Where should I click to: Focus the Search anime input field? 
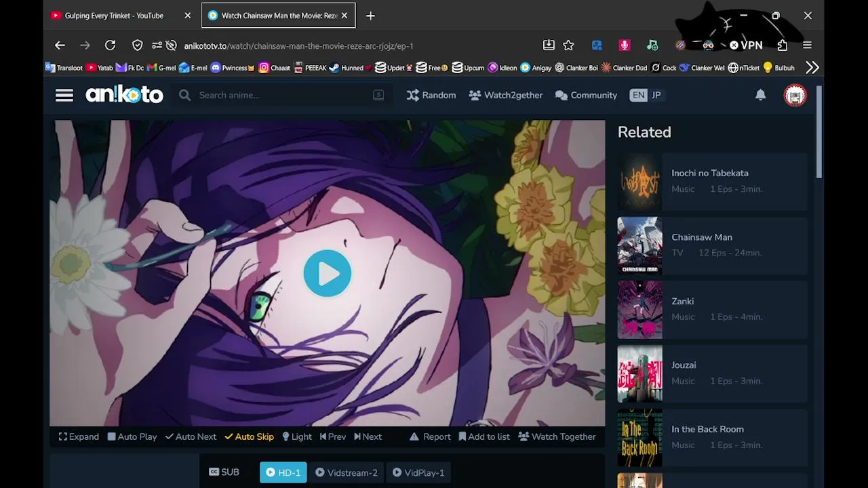pyautogui.click(x=281, y=96)
